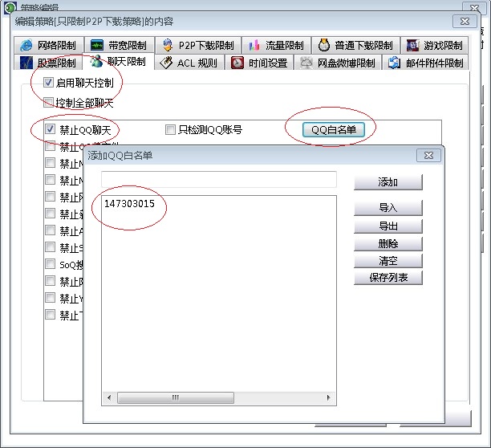Image resolution: width=491 pixels, height=448 pixels.
Task: Open the 带宽限制 tab
Action: (x=120, y=46)
